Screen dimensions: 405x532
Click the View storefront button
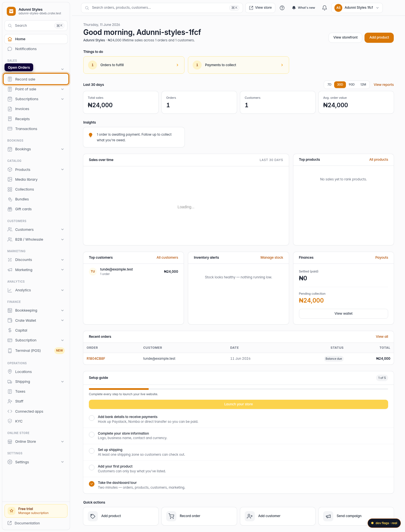pos(345,37)
